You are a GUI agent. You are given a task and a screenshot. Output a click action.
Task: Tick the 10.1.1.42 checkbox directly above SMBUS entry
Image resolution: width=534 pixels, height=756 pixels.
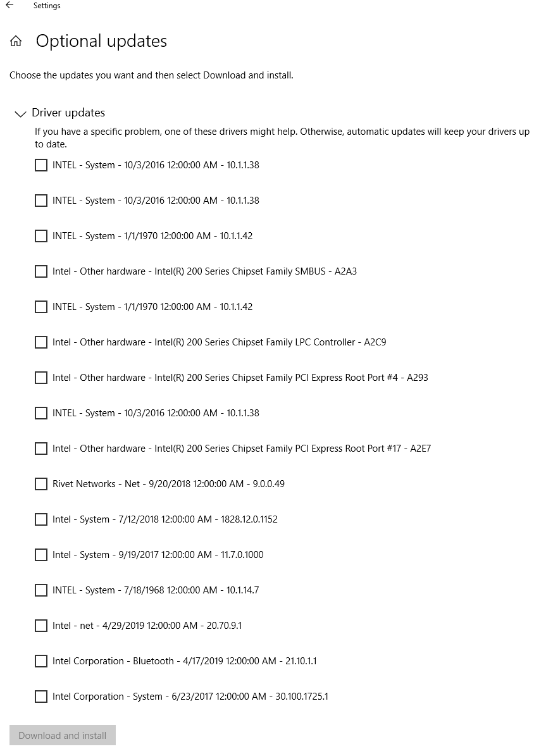pos(41,236)
